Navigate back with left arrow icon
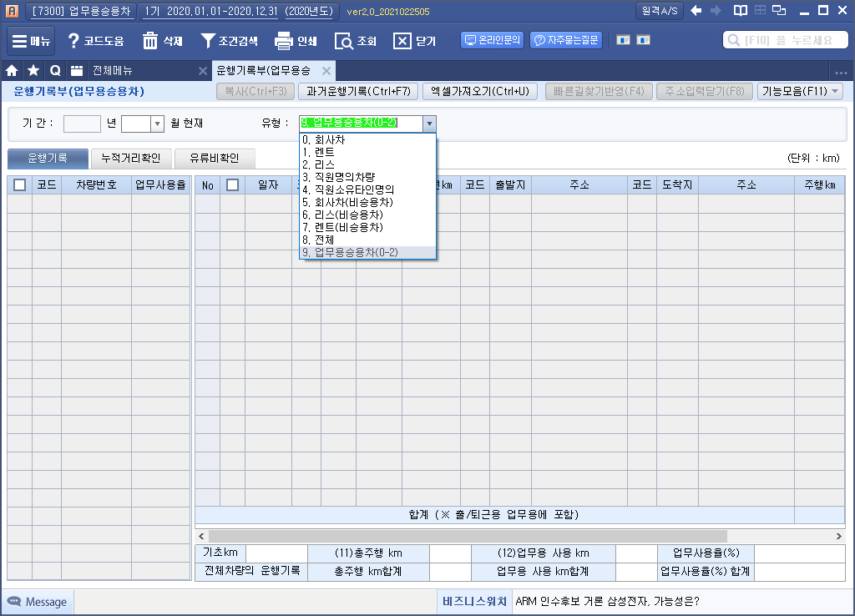 (x=696, y=10)
